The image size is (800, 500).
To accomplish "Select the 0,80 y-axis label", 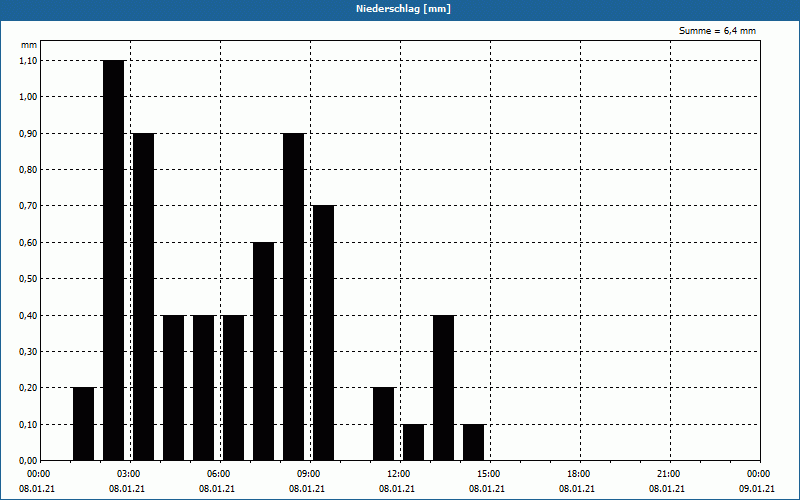I will (x=28, y=170).
